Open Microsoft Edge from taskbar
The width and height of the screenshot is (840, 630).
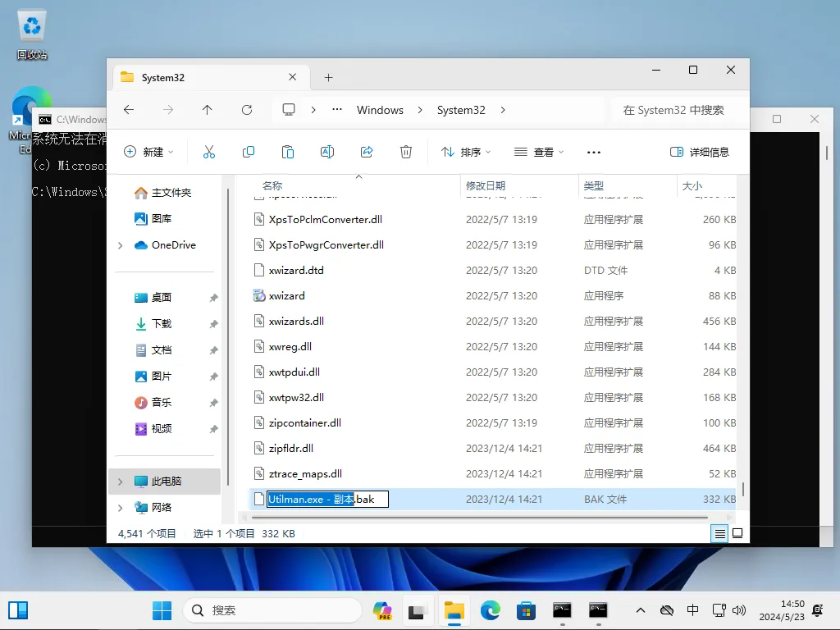click(491, 610)
